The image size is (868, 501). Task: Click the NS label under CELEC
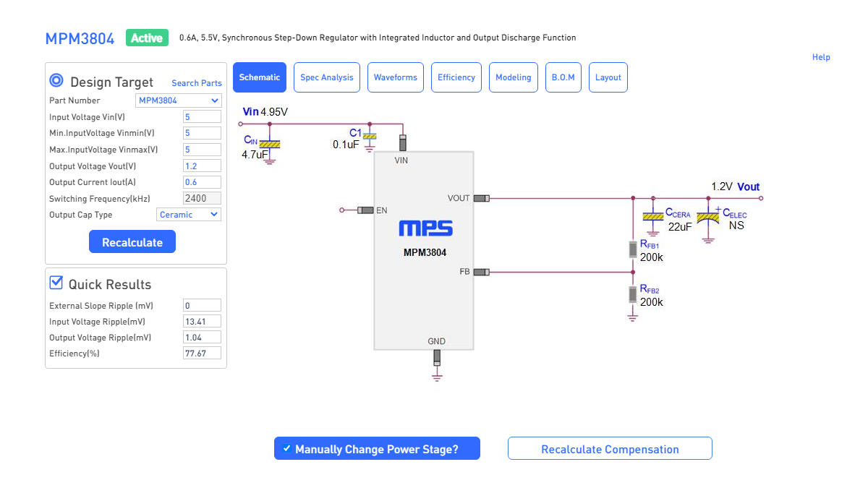pyautogui.click(x=736, y=226)
